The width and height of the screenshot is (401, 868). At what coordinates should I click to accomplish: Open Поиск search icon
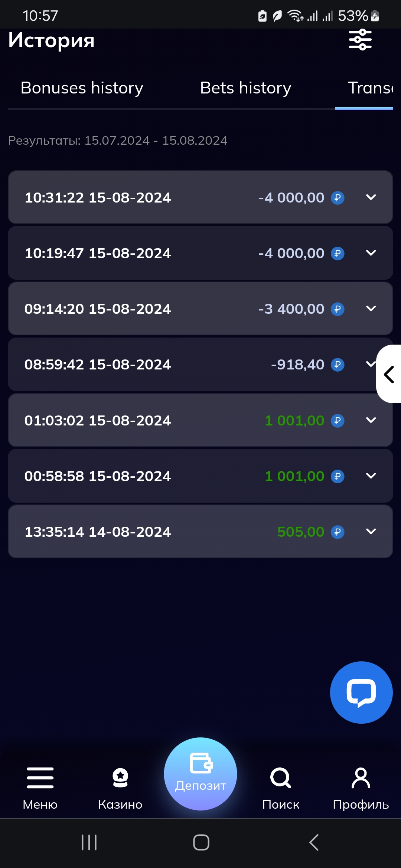[281, 777]
